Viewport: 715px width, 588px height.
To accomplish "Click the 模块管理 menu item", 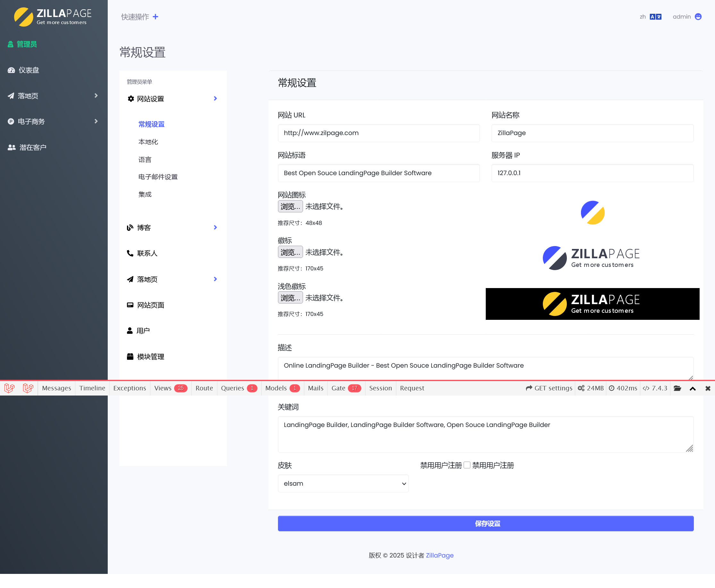I will pyautogui.click(x=150, y=356).
